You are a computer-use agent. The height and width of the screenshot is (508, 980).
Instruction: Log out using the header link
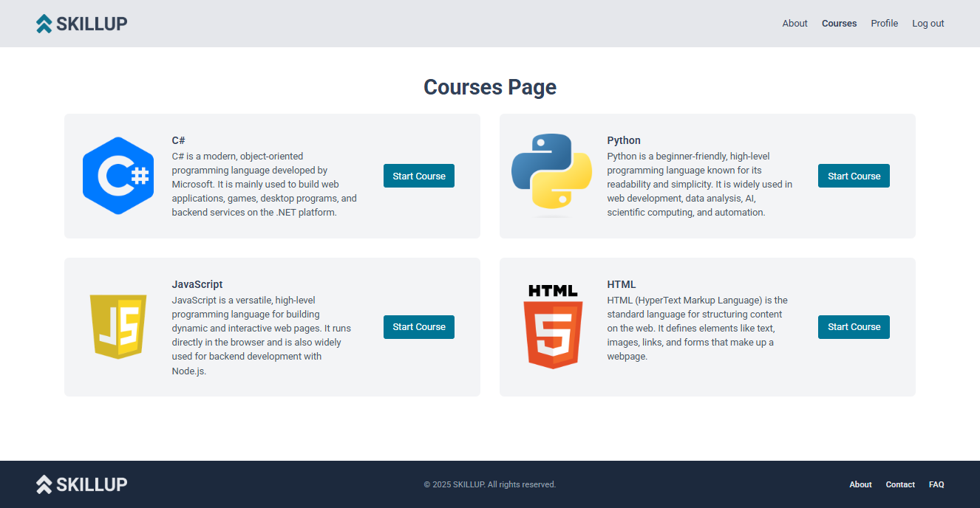928,24
